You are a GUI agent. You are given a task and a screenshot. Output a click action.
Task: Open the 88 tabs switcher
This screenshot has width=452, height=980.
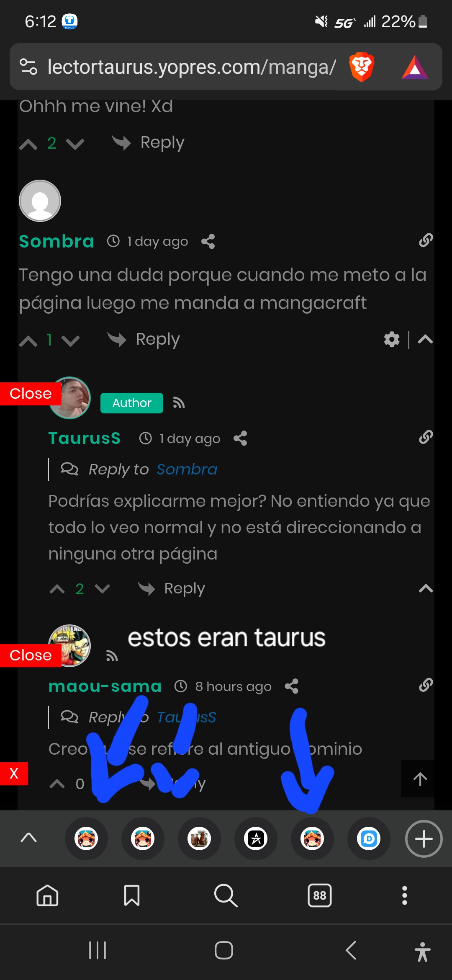pyautogui.click(x=320, y=895)
